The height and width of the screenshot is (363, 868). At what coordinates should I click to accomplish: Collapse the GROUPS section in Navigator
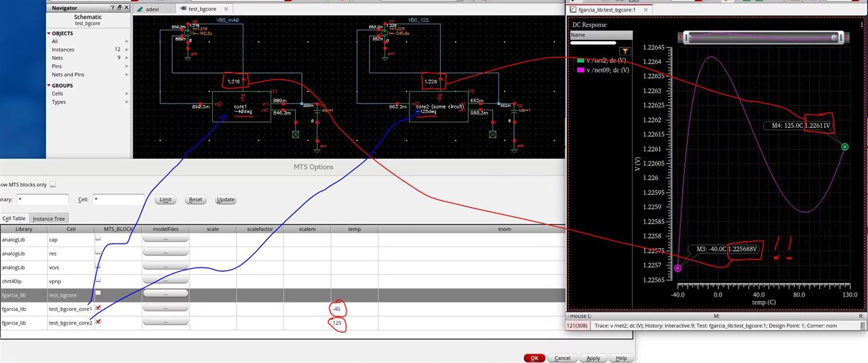(49, 86)
